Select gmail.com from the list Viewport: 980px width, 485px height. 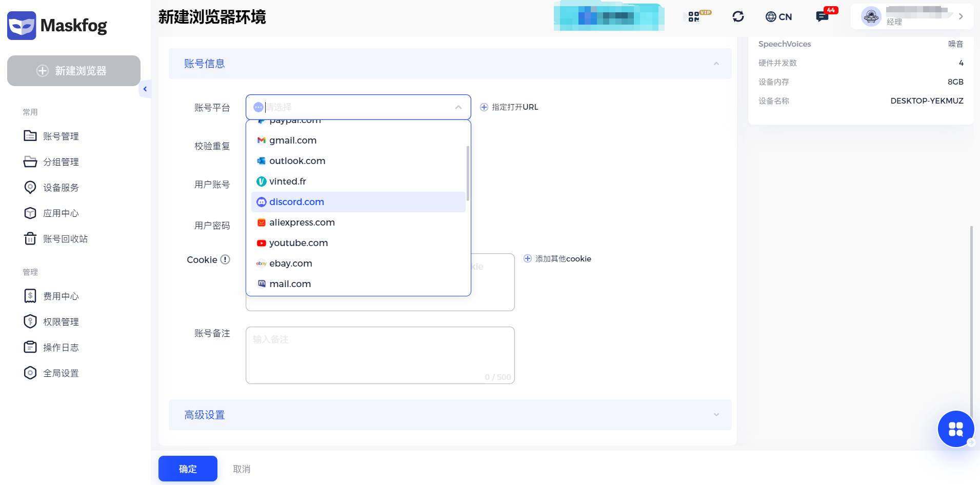click(358, 140)
